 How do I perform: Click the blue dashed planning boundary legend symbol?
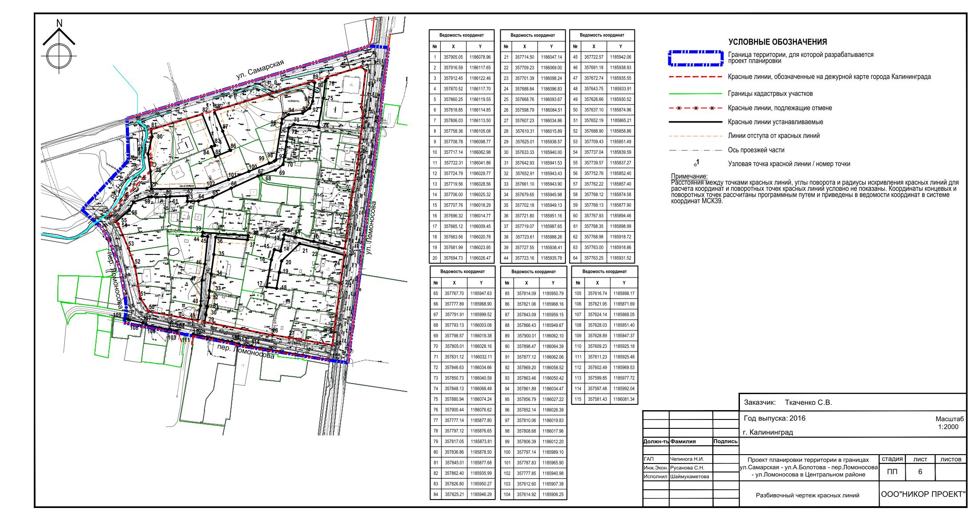coord(695,58)
